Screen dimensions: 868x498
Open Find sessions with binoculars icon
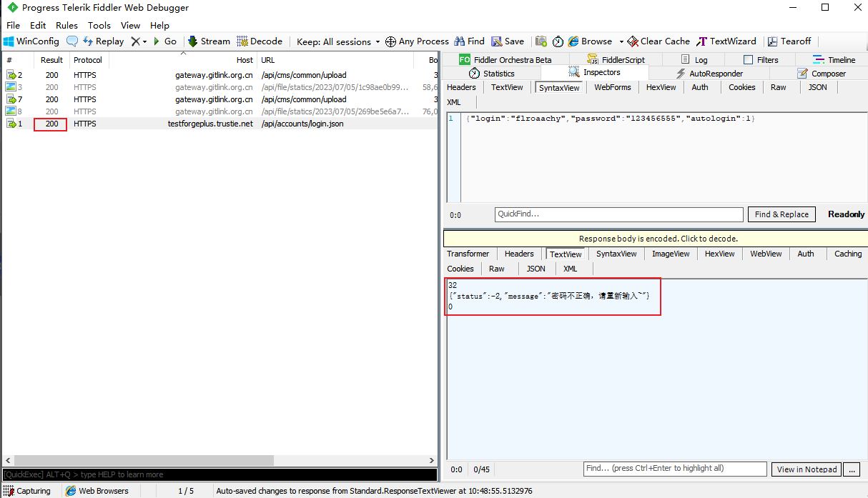pyautogui.click(x=469, y=41)
